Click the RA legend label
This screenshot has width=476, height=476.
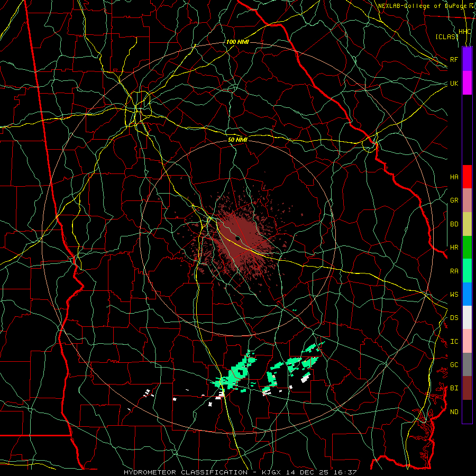(x=454, y=271)
